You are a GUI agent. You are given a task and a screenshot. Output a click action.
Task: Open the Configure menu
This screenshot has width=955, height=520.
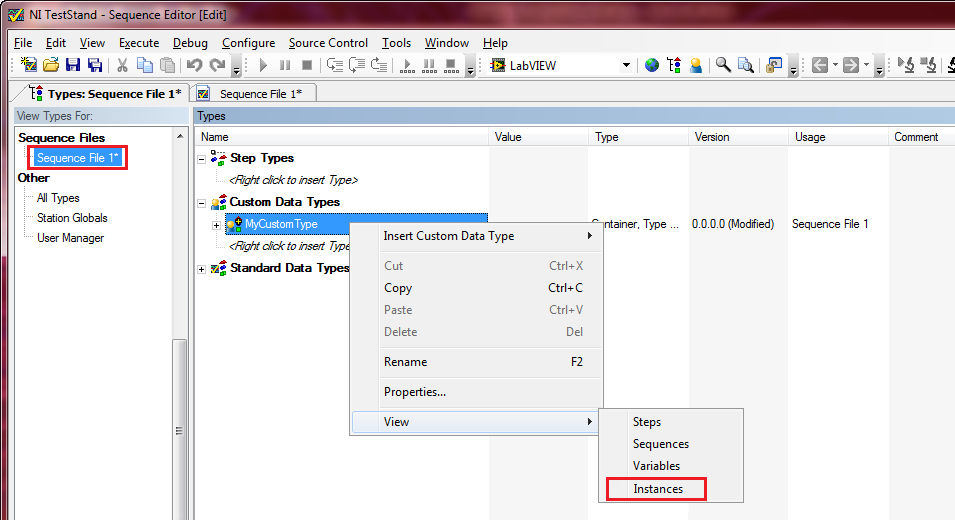(248, 43)
